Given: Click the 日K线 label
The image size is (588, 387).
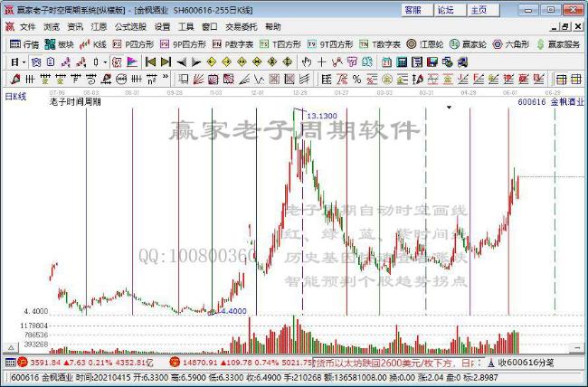Looking at the screenshot, I should tap(15, 97).
